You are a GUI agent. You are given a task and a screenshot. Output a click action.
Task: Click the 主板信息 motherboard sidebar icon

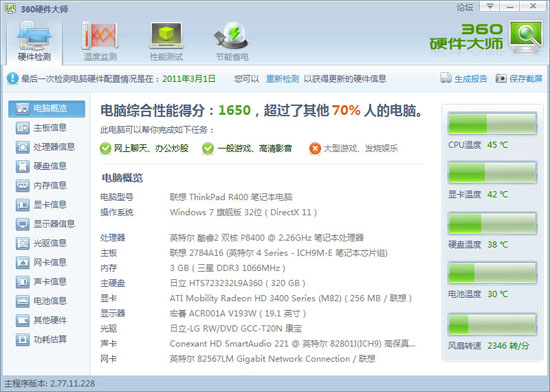[22, 128]
